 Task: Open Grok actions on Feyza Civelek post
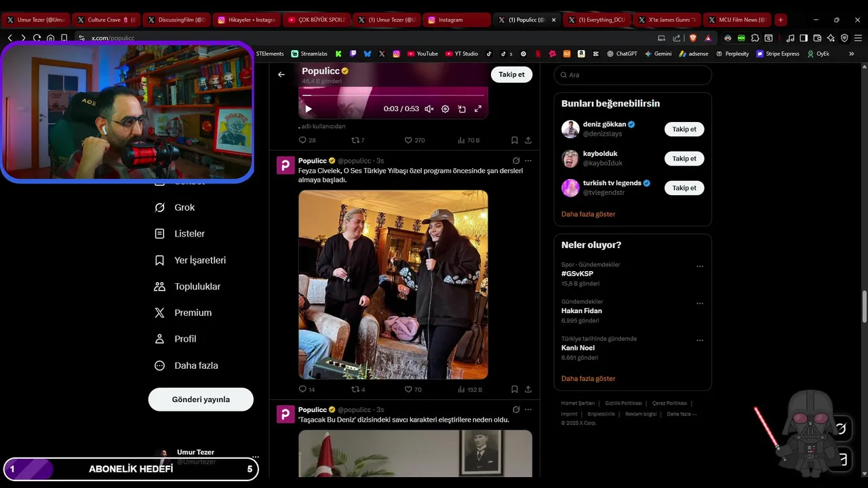[516, 161]
